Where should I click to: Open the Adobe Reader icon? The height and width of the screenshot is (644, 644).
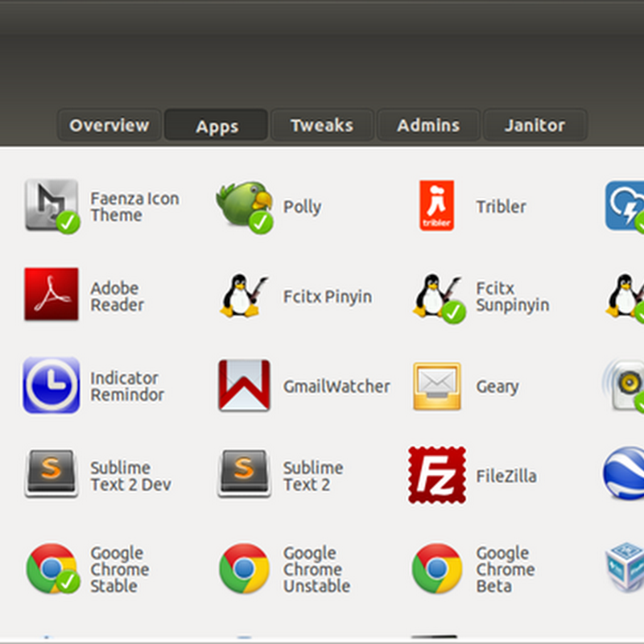coord(52,294)
